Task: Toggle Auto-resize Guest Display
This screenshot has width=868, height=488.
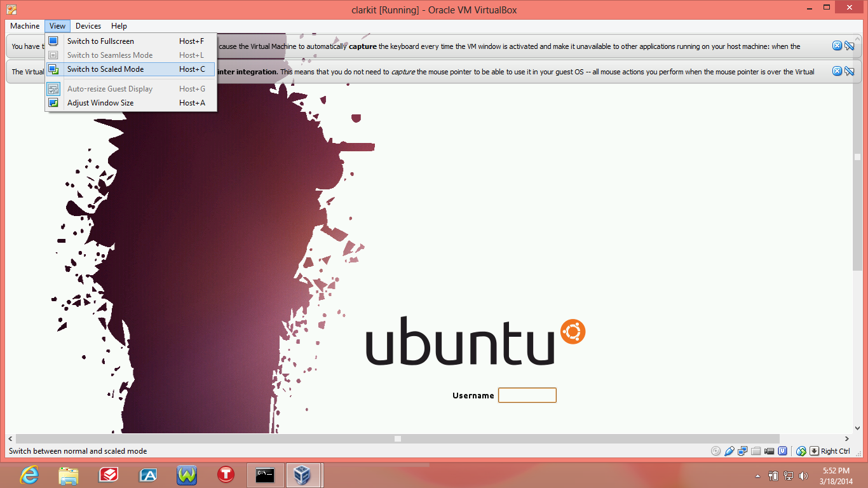Action: 130,89
